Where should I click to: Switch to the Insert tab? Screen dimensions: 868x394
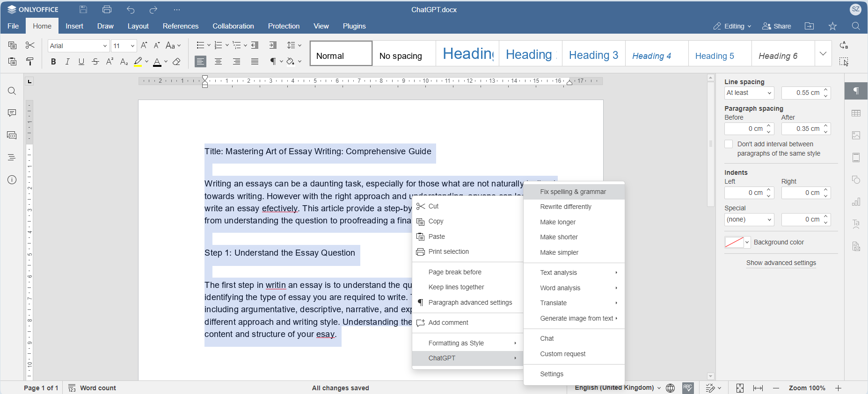coord(74,26)
